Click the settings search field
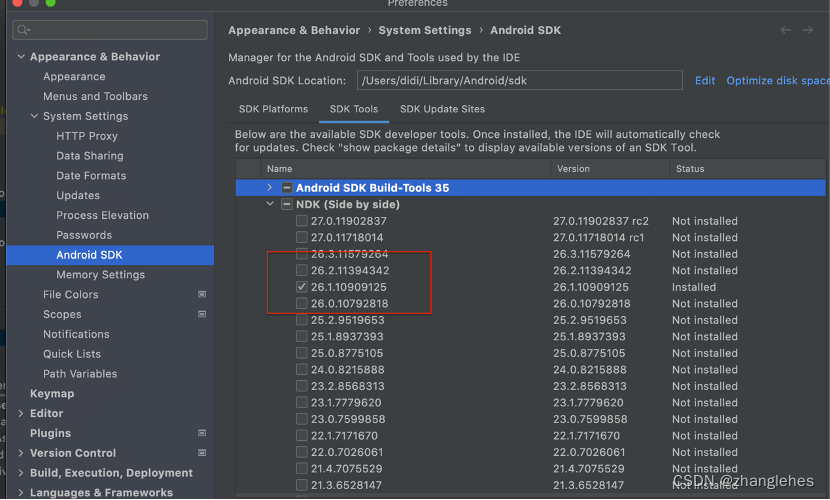Viewport: 830px width, 500px height. point(110,30)
